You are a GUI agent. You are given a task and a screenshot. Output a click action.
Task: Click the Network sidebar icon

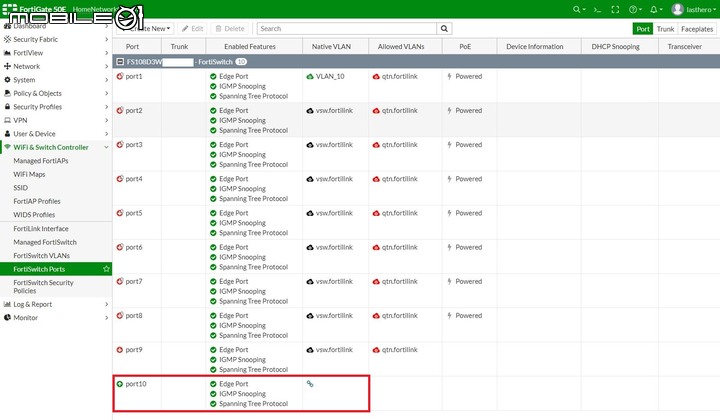[x=7, y=66]
